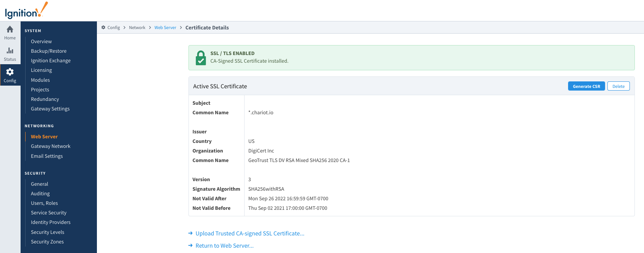Go to Ignition Exchange
The image size is (644, 253).
[51, 60]
